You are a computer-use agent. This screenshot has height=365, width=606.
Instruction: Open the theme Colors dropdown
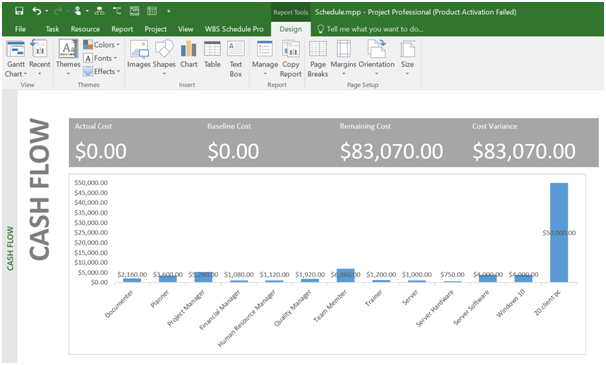[101, 45]
